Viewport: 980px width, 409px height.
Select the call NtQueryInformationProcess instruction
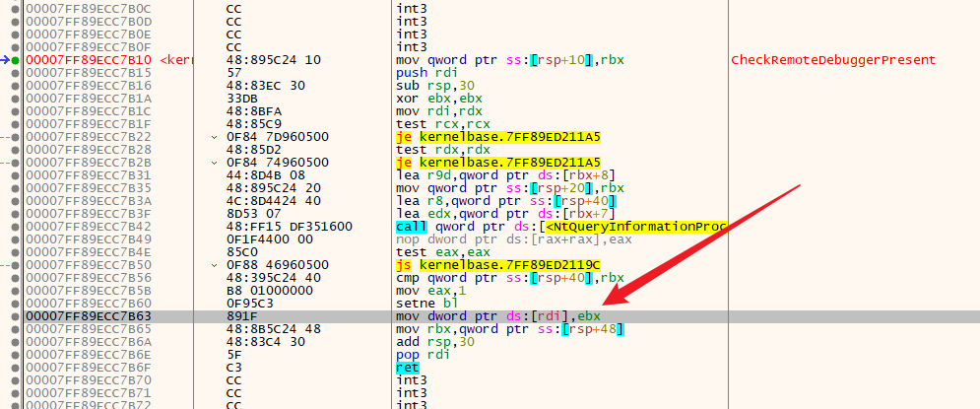tap(559, 227)
